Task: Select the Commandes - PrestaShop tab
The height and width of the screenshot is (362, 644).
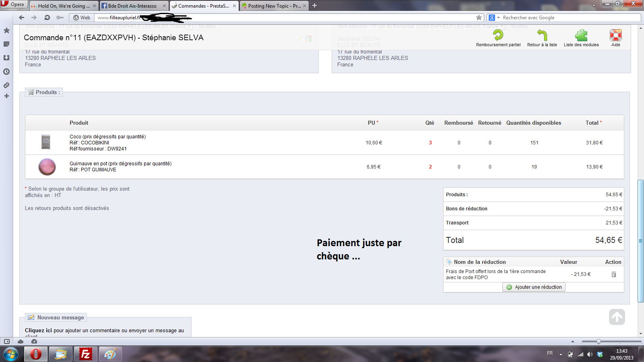Action: click(x=204, y=6)
